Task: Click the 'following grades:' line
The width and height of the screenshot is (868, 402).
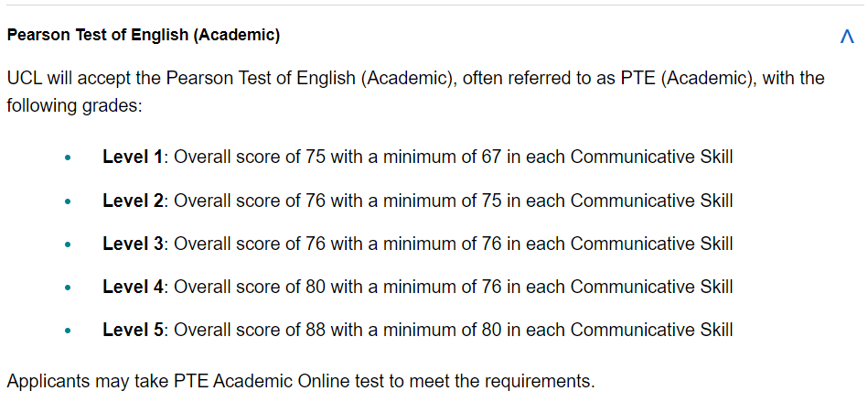Action: [74, 106]
